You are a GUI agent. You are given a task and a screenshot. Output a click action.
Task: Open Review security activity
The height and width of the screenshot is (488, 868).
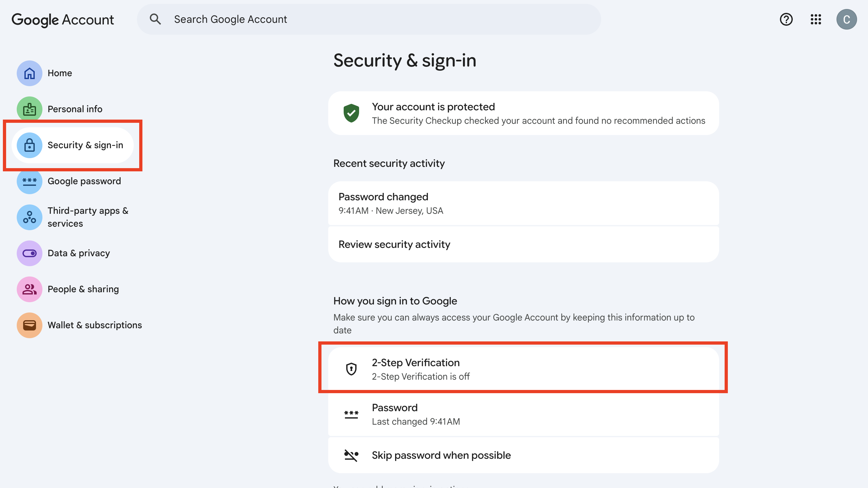[523, 244]
